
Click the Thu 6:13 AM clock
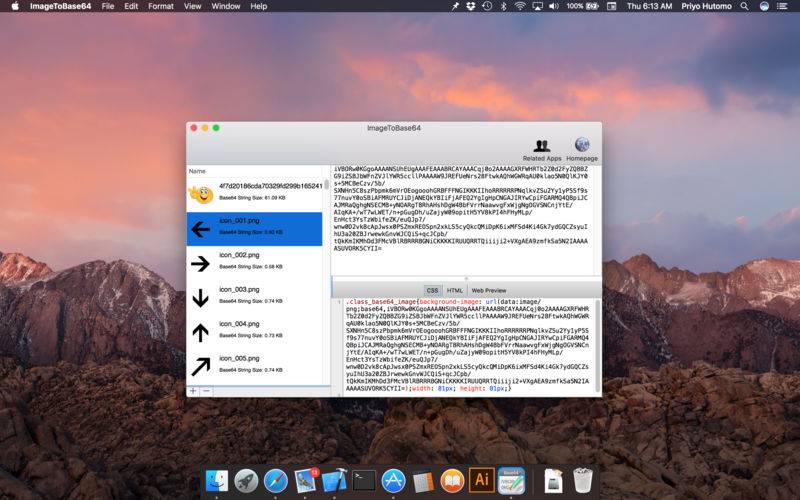(649, 6)
